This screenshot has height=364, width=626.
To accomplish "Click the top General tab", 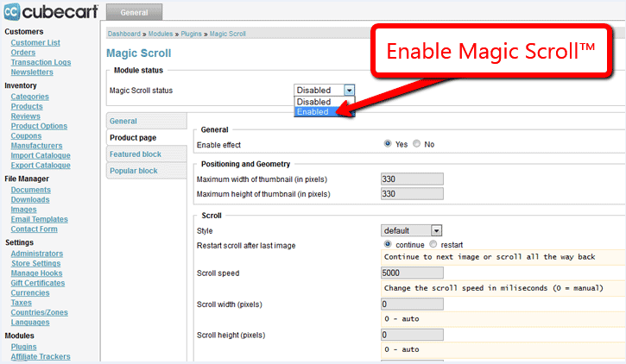I will (134, 12).
